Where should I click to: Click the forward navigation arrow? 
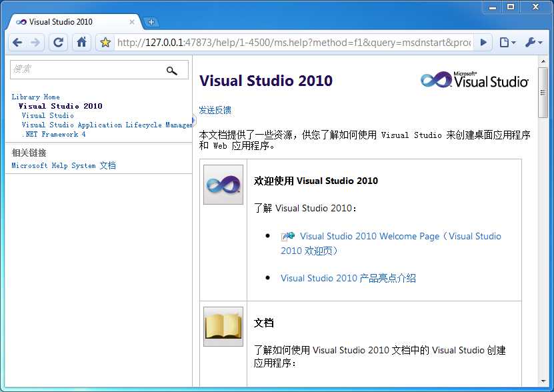tap(35, 43)
